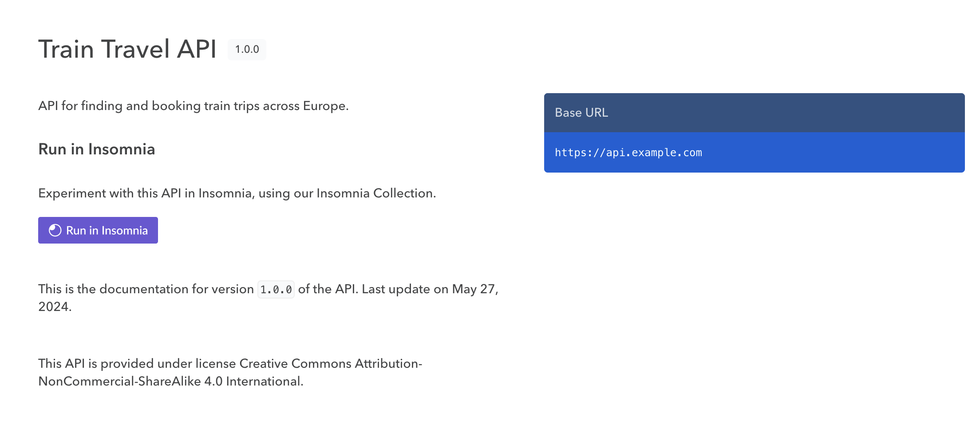Click the Base URL panel header label
Viewport: 980px width, 425px height.
click(x=581, y=113)
